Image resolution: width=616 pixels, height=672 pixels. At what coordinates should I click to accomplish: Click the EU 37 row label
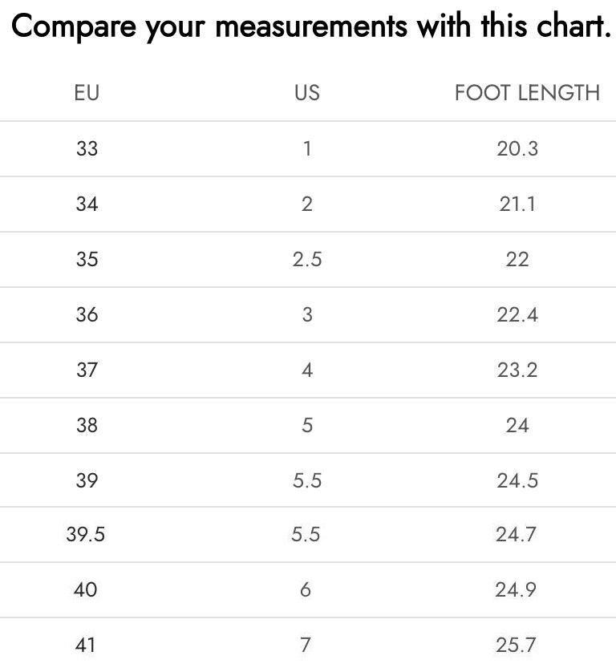pos(87,370)
